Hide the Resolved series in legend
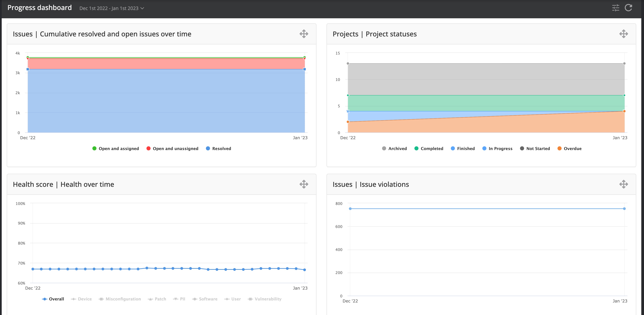This screenshot has height=315, width=644. click(221, 148)
